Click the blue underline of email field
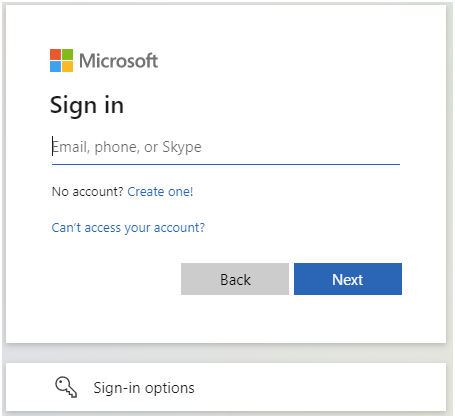 pyautogui.click(x=226, y=164)
